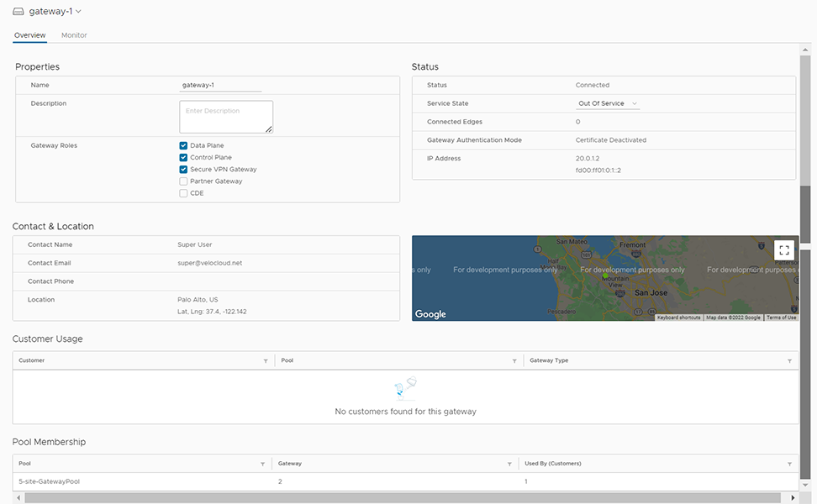
Task: Open the gateway-1 dropdown selector
Action: [76, 11]
